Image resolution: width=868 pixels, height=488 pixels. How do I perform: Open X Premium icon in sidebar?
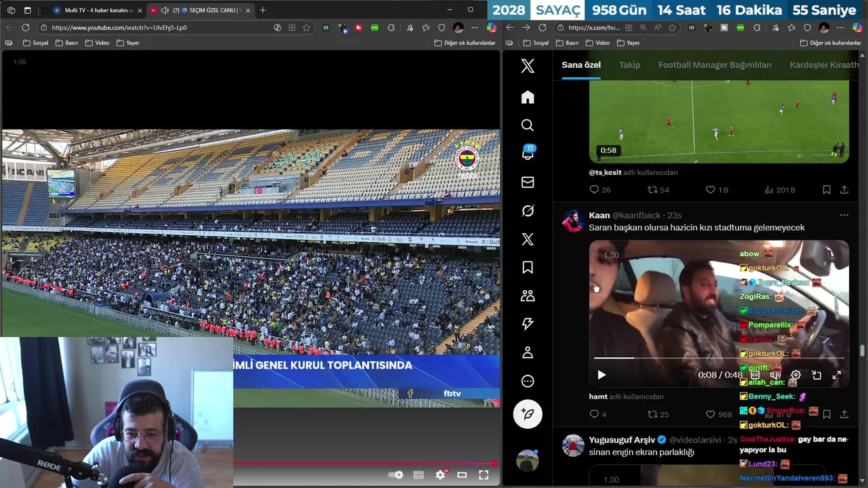click(x=528, y=239)
